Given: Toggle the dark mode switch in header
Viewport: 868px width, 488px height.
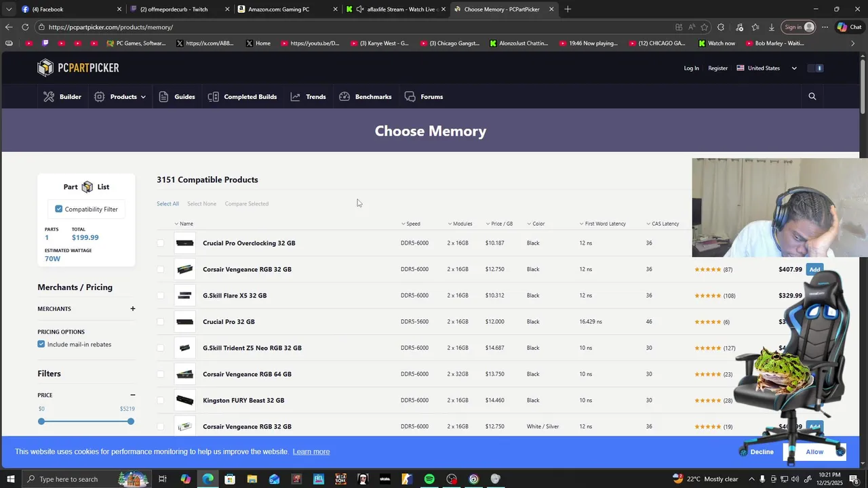Looking at the screenshot, I should point(816,68).
